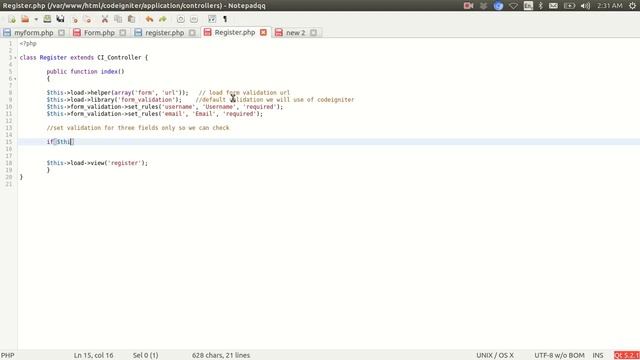Open the keyboard input source En indicator

pyautogui.click(x=528, y=6)
